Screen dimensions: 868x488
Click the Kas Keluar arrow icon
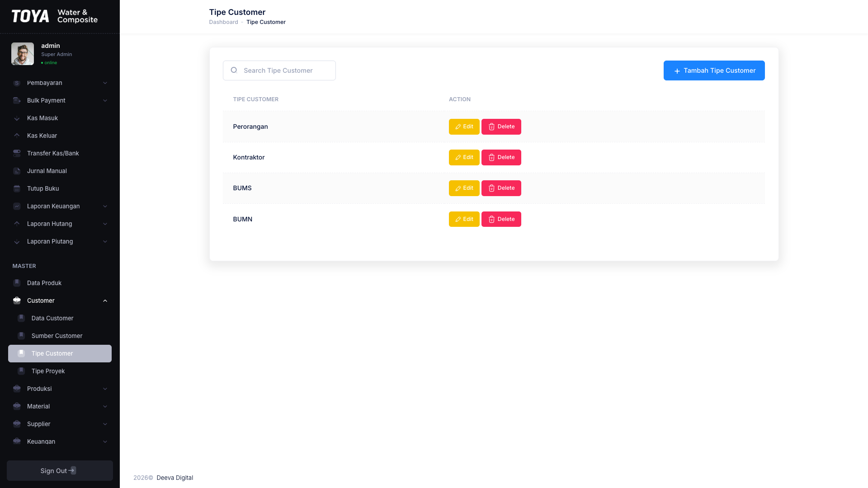17,136
